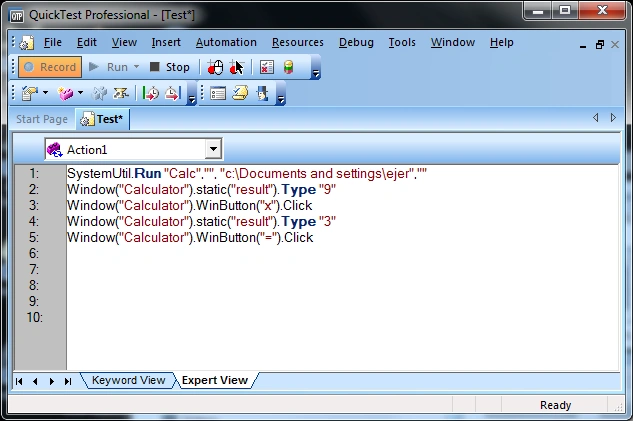The width and height of the screenshot is (633, 421).
Task: Switch to the Start Page tab
Action: pos(42,119)
